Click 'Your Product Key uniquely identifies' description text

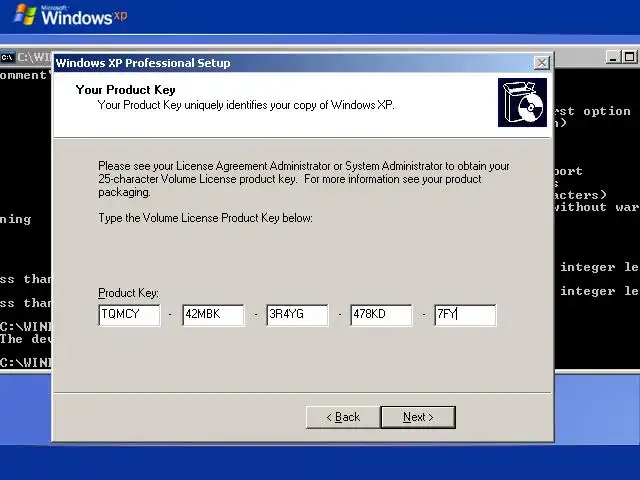(x=246, y=105)
